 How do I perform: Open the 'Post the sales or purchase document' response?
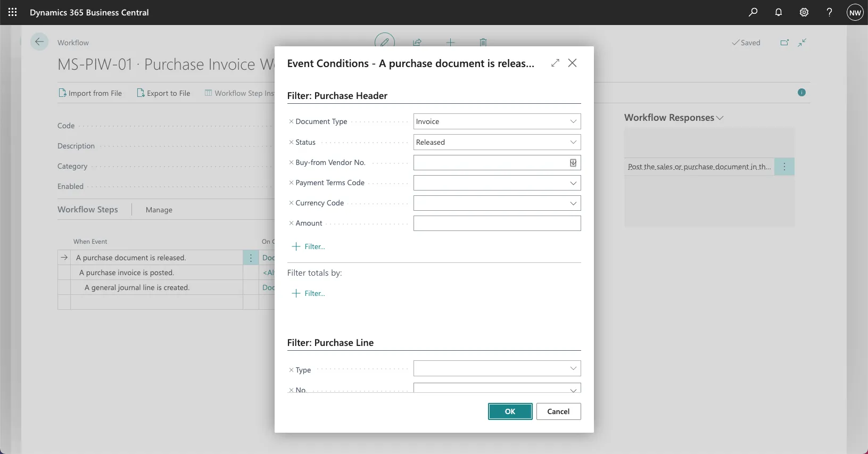tap(699, 167)
